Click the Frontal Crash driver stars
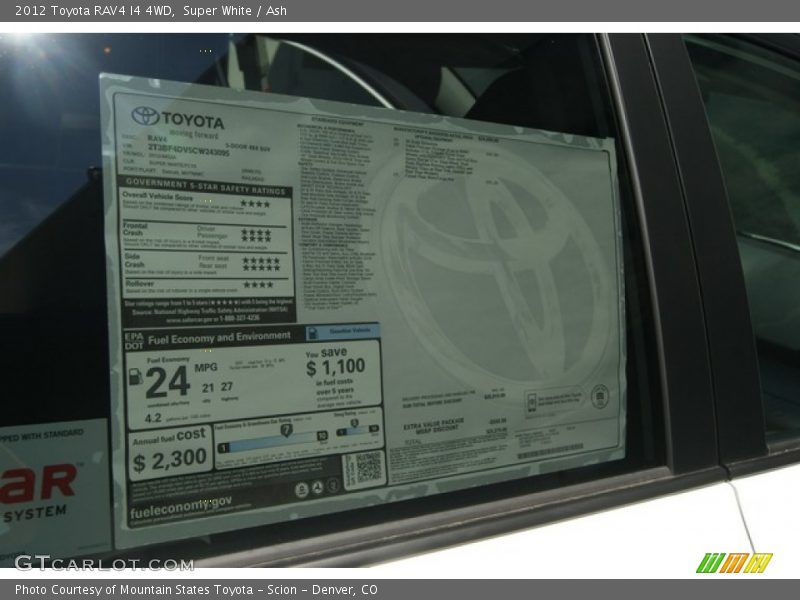 [x=255, y=231]
